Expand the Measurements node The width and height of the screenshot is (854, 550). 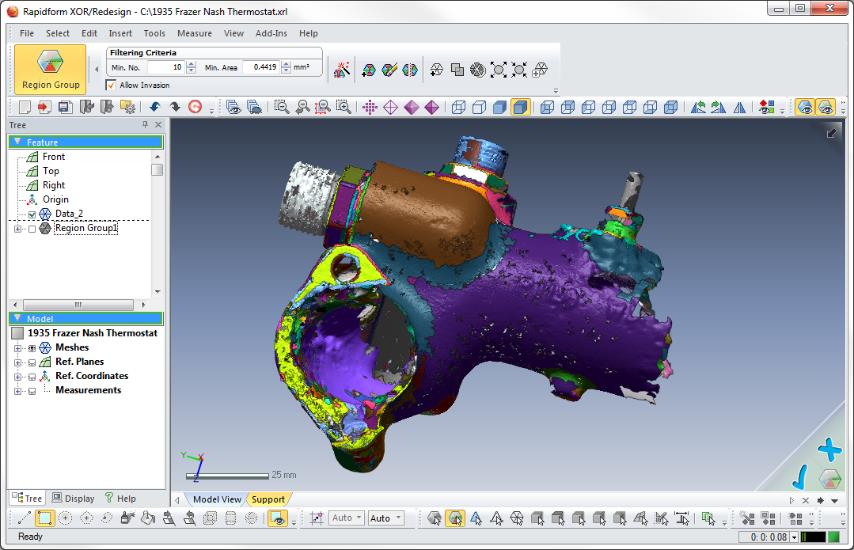click(x=18, y=391)
